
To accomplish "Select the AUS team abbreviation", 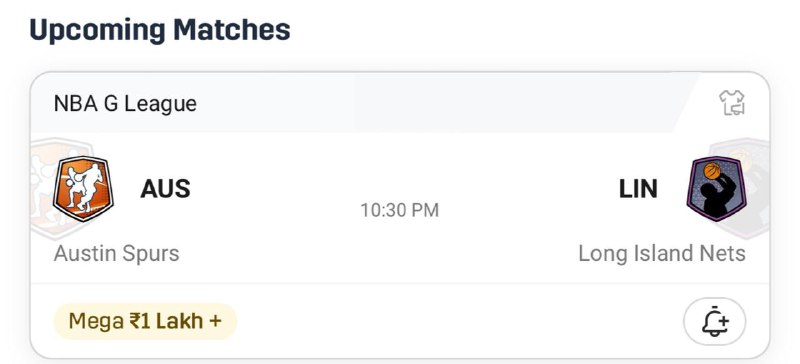I will pyautogui.click(x=165, y=189).
